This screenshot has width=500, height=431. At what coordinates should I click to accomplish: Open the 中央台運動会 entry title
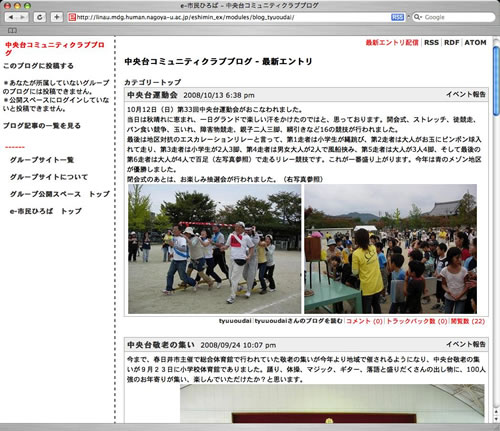click(152, 95)
